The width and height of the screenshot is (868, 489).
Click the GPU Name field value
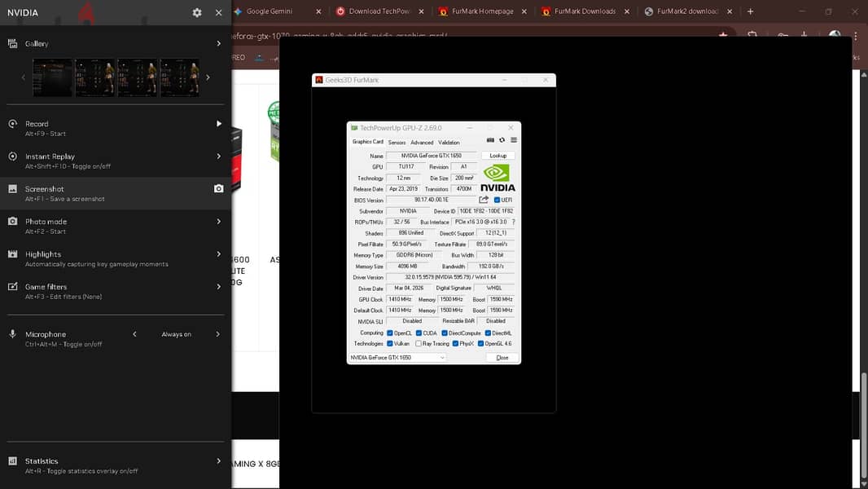(432, 156)
